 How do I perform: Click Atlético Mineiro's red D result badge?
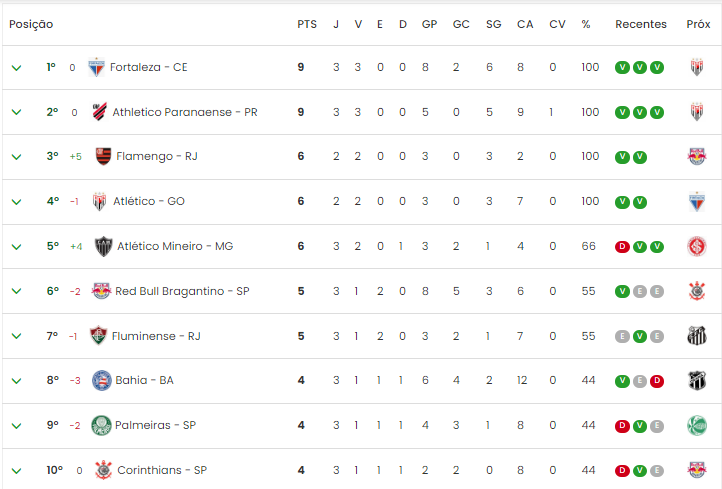[x=622, y=247]
